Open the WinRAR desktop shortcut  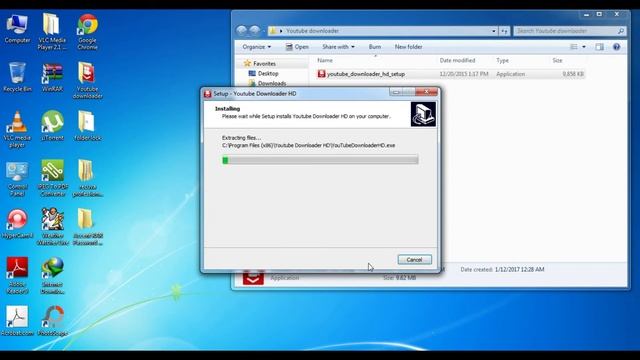coord(52,77)
